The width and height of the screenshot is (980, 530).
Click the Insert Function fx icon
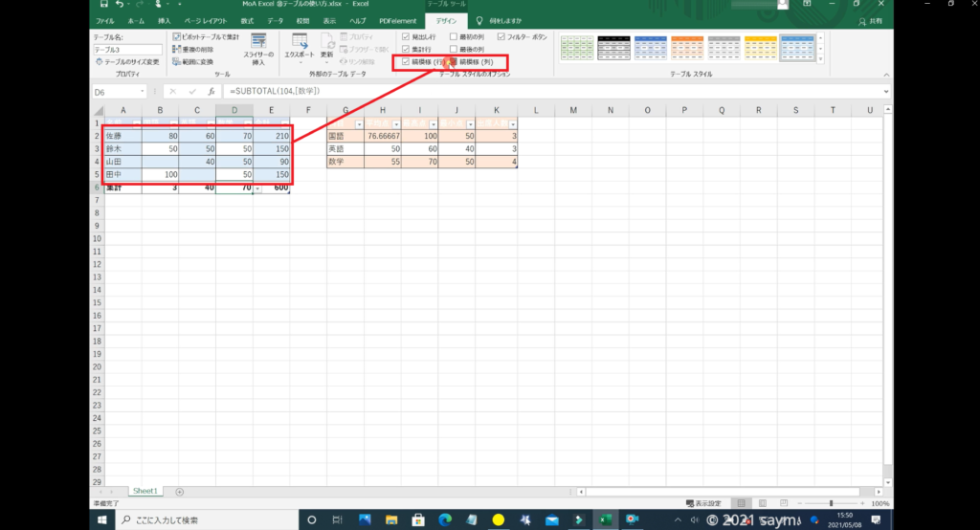(x=212, y=91)
